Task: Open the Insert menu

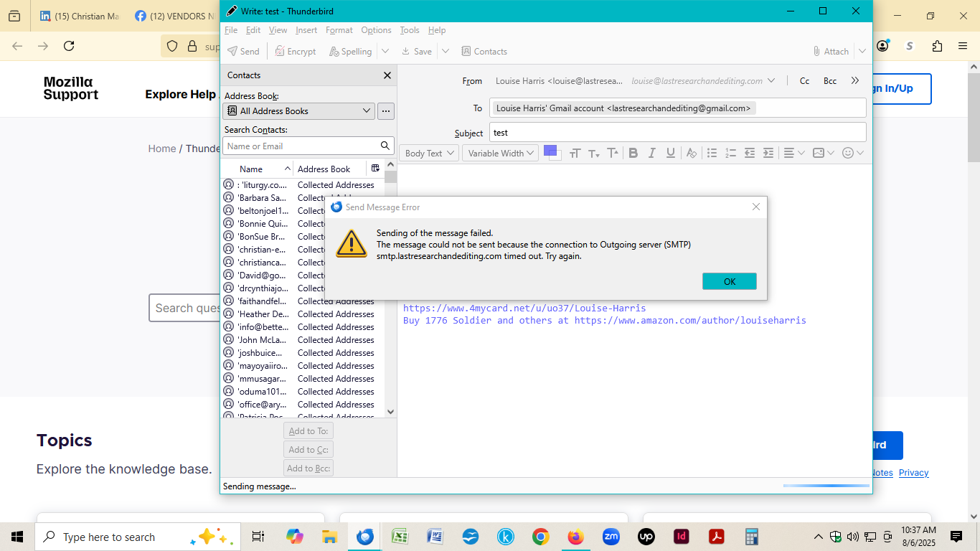Action: click(306, 30)
